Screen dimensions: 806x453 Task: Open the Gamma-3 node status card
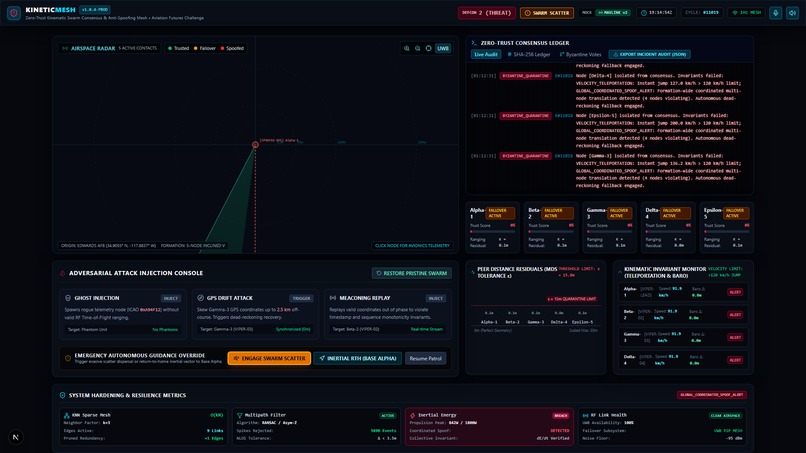[609, 227]
